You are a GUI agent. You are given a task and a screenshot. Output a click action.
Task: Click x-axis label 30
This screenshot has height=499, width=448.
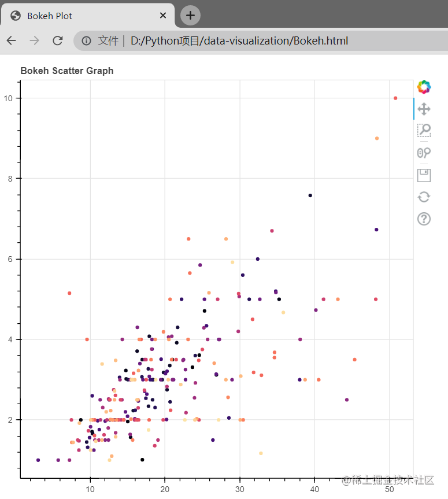[x=239, y=489]
